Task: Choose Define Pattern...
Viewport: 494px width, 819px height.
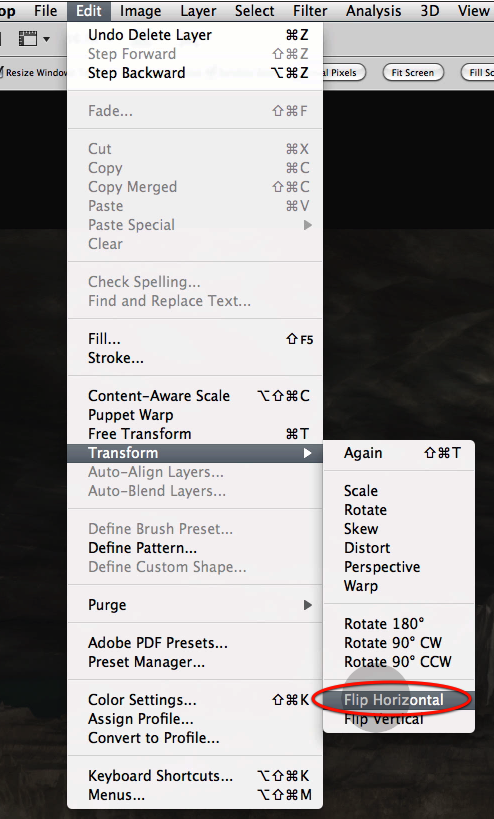Action: click(x=195, y=548)
